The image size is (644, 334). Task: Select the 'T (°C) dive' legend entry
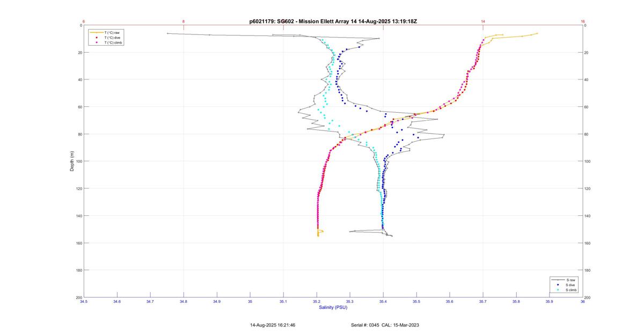pyautogui.click(x=112, y=38)
